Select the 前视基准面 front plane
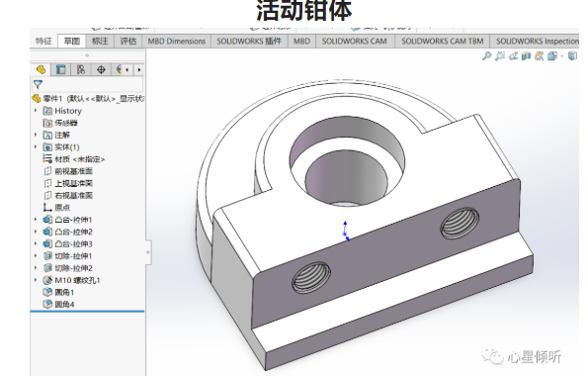Image resolution: width=588 pixels, height=376 pixels. pos(68,171)
